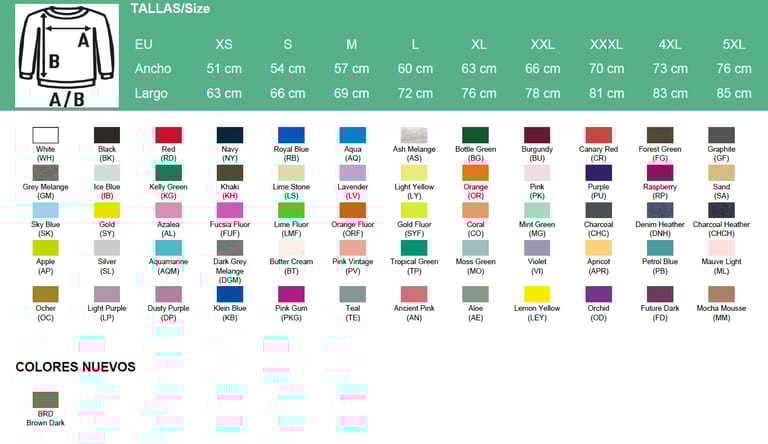Choose the Lemon Yellow (LEY) swatch
Screen dimensions: 768x444
pos(537,294)
